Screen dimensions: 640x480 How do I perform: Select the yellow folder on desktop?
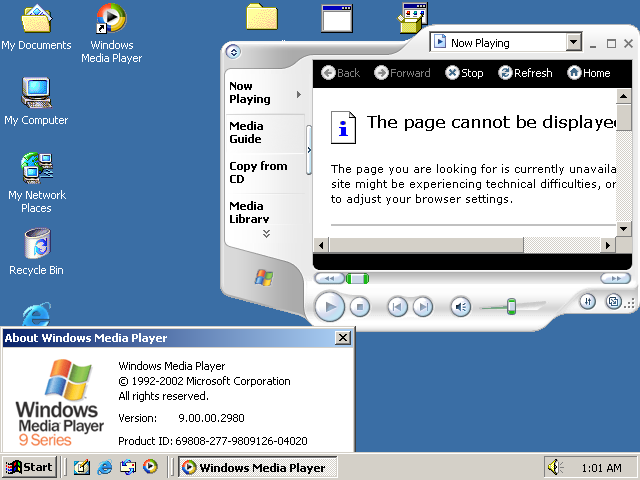(x=262, y=17)
